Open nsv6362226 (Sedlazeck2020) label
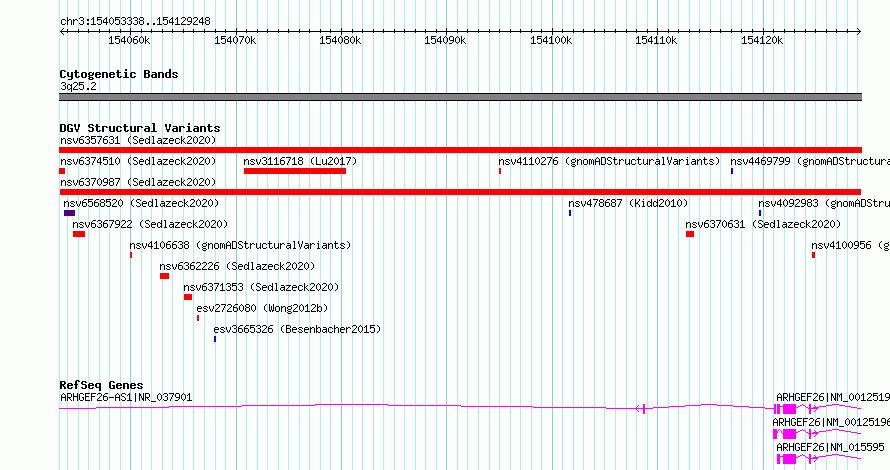Image resolution: width=890 pixels, height=470 pixels. (237, 266)
